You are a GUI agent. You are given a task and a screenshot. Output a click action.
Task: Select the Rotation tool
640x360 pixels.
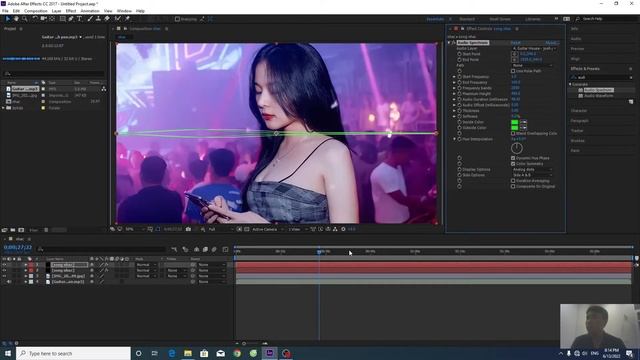coord(35,19)
